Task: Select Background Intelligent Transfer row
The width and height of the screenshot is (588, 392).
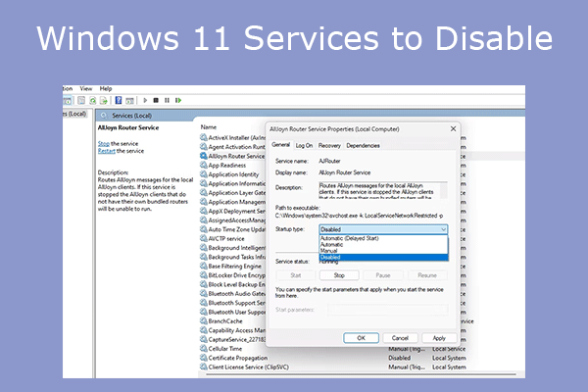Action: pos(232,248)
